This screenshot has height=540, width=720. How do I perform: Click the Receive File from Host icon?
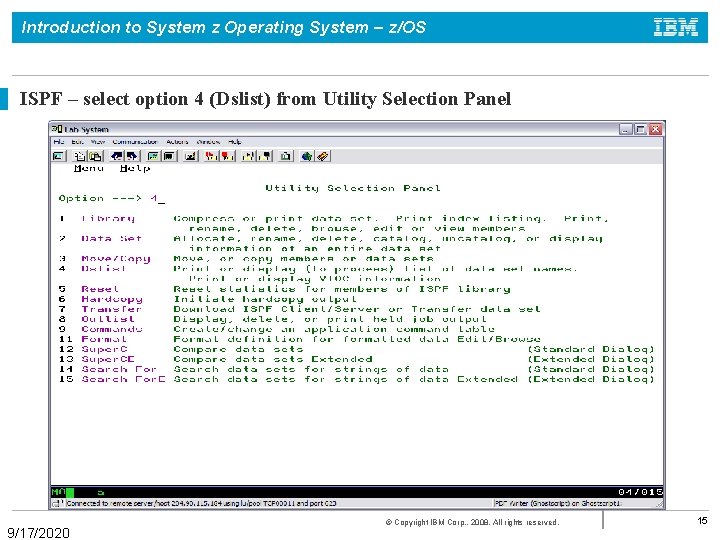coord(132,156)
